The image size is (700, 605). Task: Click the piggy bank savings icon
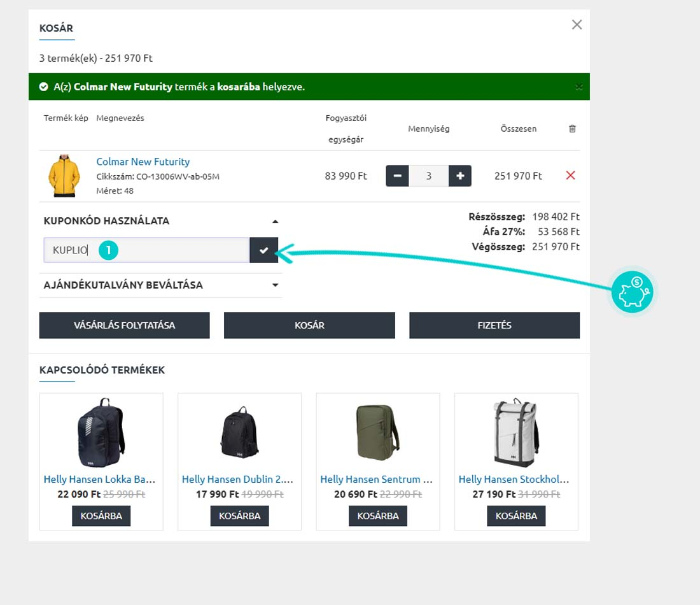click(632, 292)
